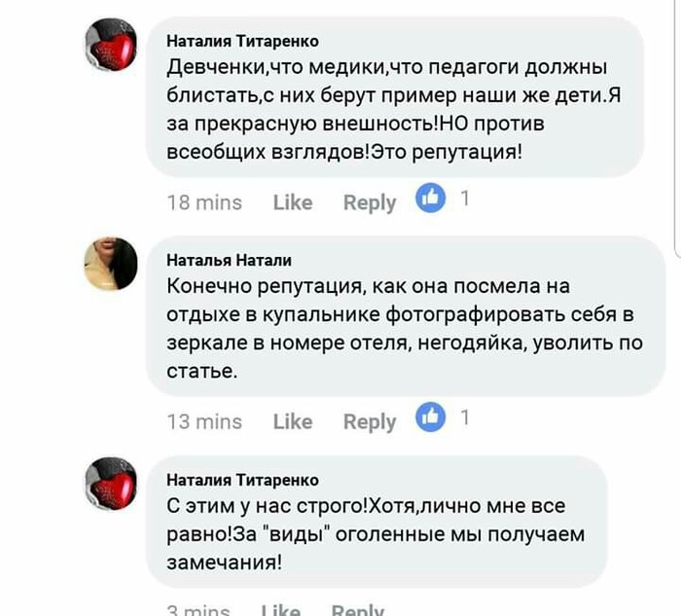This screenshot has width=681, height=616.
Task: Open the Наталия Титаренко name link above 'Девченки' comment
Action: click(242, 41)
